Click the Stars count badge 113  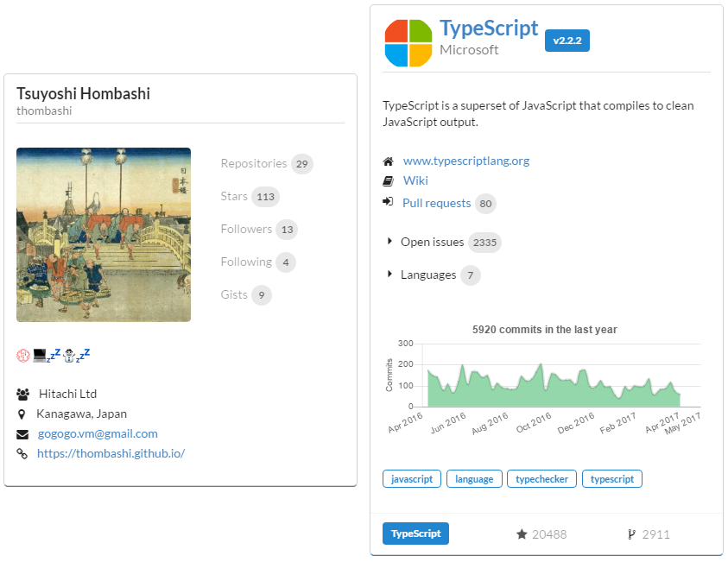(266, 197)
